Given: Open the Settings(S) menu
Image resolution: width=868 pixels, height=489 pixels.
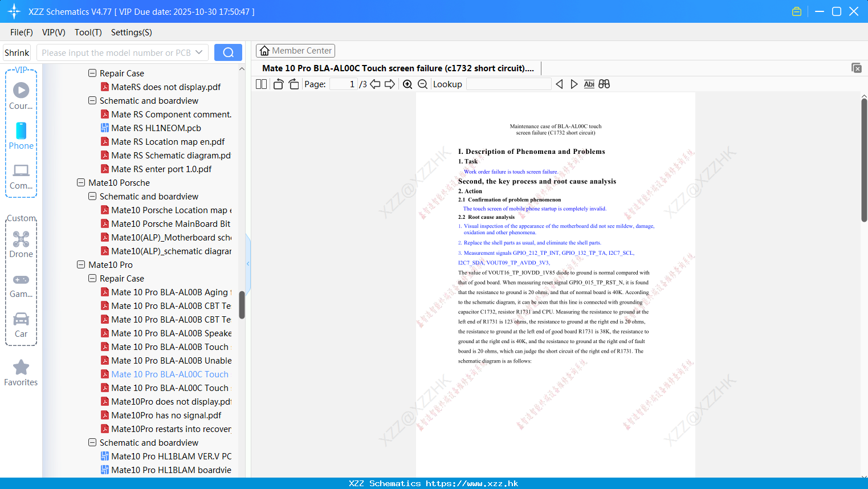Looking at the screenshot, I should tap(131, 32).
